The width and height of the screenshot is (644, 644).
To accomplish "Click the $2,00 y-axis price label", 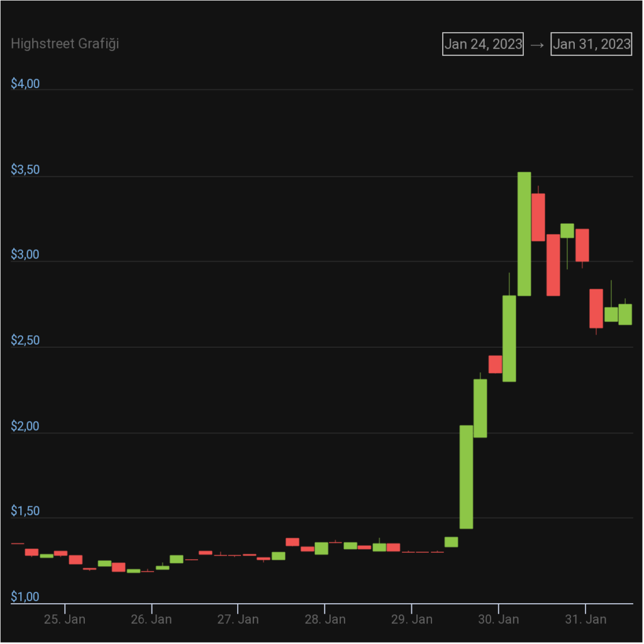I will (x=25, y=426).
